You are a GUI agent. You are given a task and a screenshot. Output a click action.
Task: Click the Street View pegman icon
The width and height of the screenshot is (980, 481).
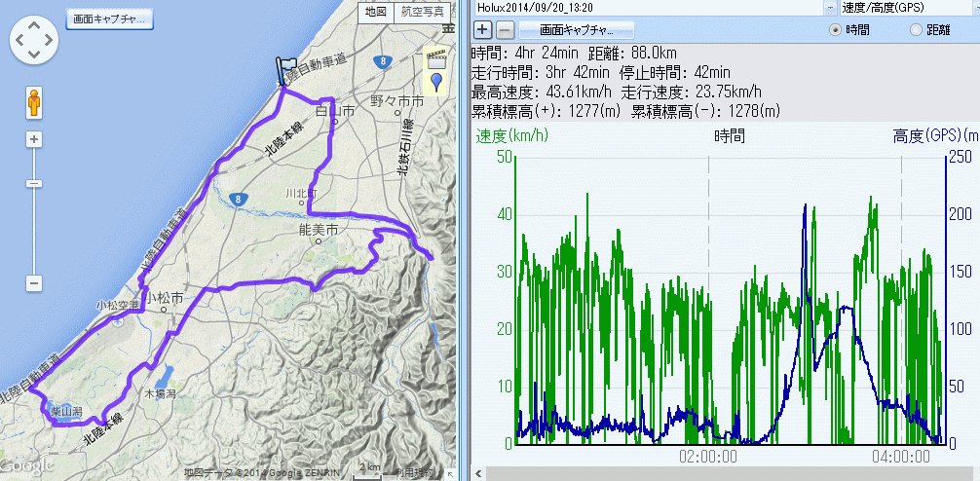[x=34, y=102]
